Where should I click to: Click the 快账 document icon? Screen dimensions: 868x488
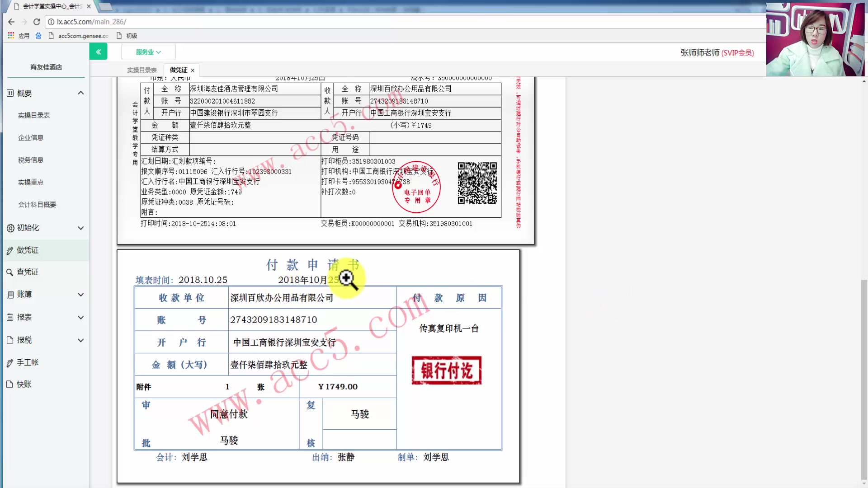(x=10, y=384)
